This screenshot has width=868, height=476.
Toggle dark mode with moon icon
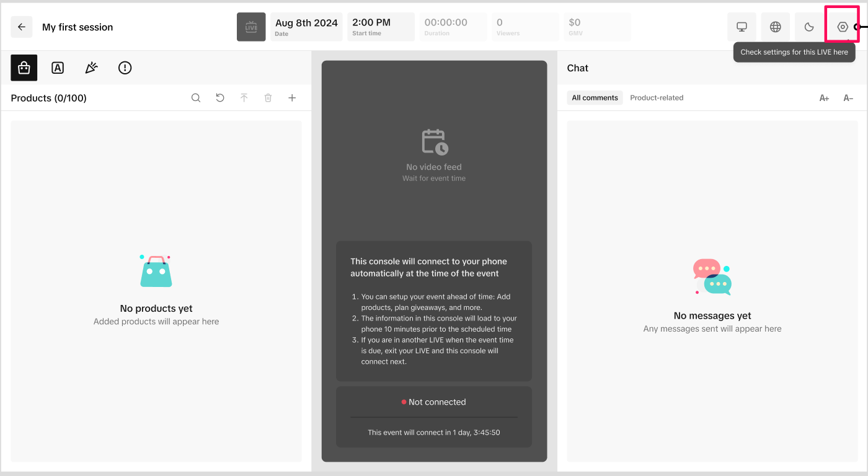click(x=809, y=27)
